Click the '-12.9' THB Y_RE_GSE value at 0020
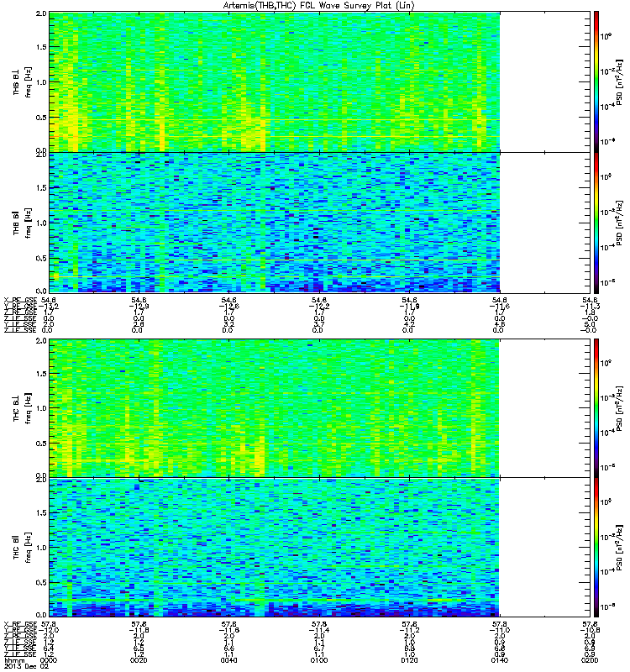 [139, 307]
